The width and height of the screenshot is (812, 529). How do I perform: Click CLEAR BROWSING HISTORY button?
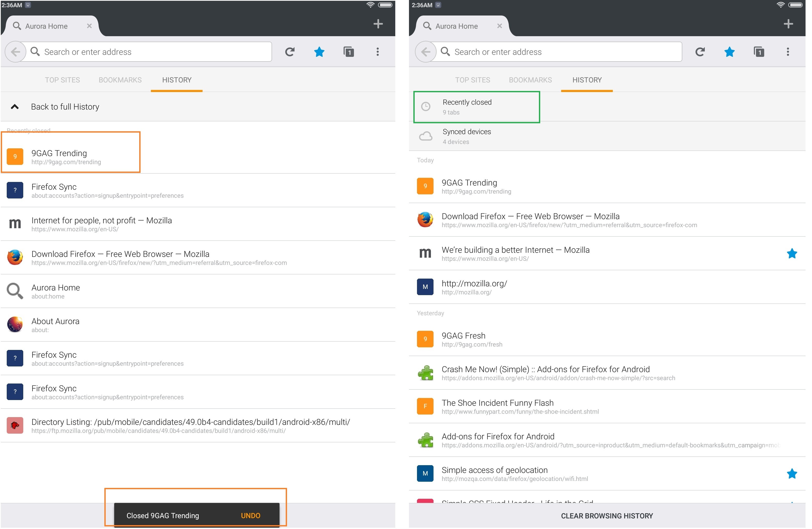click(x=607, y=516)
